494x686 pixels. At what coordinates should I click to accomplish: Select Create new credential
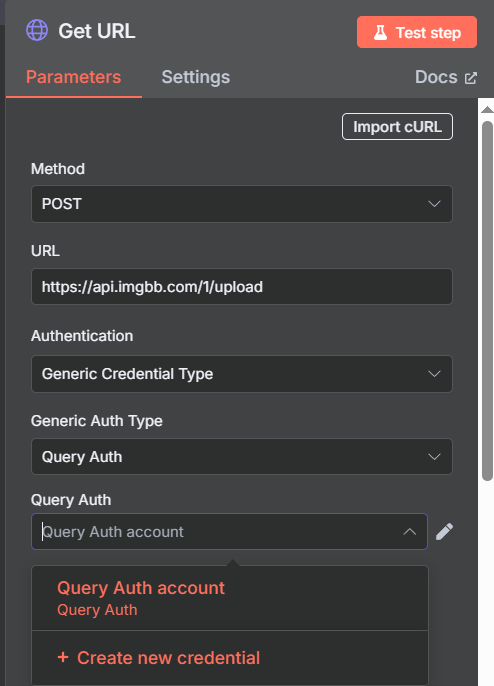tap(230, 658)
